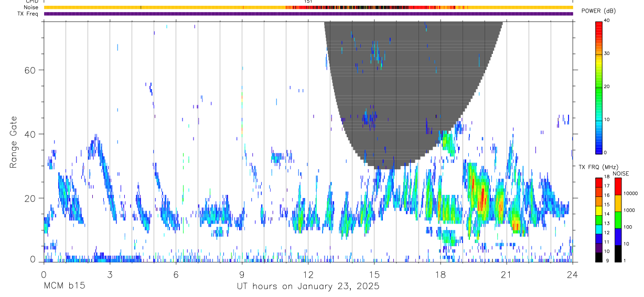
Task: Click the '9' tick on the UT hours axis
Action: [242, 273]
